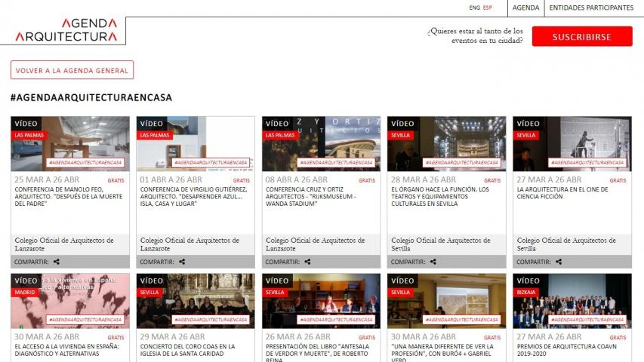Screen dimensions: 644x362
Task: Open Antesala de Verdor y Muerte thumbnail
Action: point(321,301)
